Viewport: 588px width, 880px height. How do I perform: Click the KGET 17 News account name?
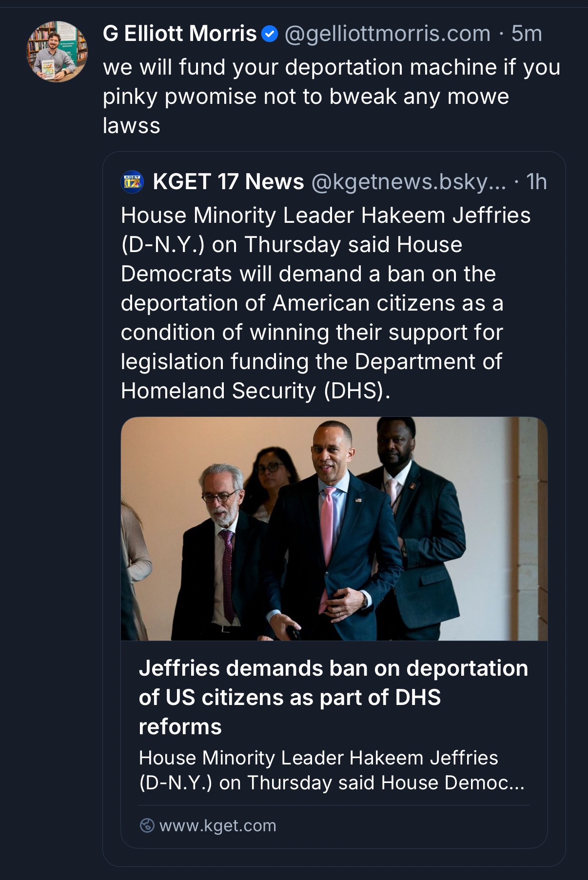pyautogui.click(x=228, y=182)
